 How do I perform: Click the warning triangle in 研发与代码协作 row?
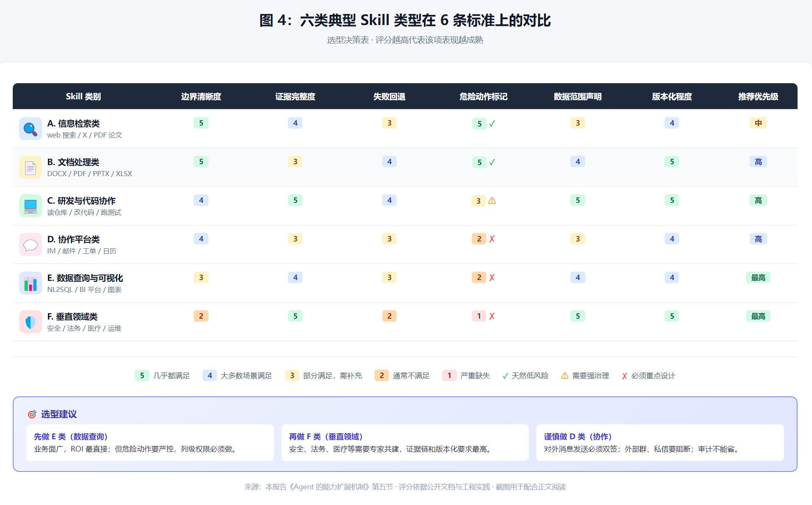[x=492, y=201]
